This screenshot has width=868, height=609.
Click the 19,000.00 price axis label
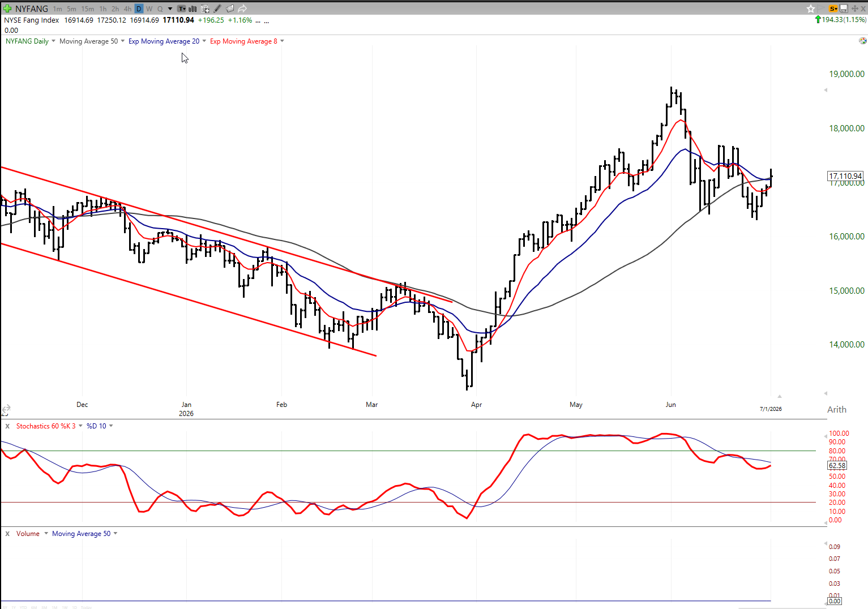[x=847, y=74]
